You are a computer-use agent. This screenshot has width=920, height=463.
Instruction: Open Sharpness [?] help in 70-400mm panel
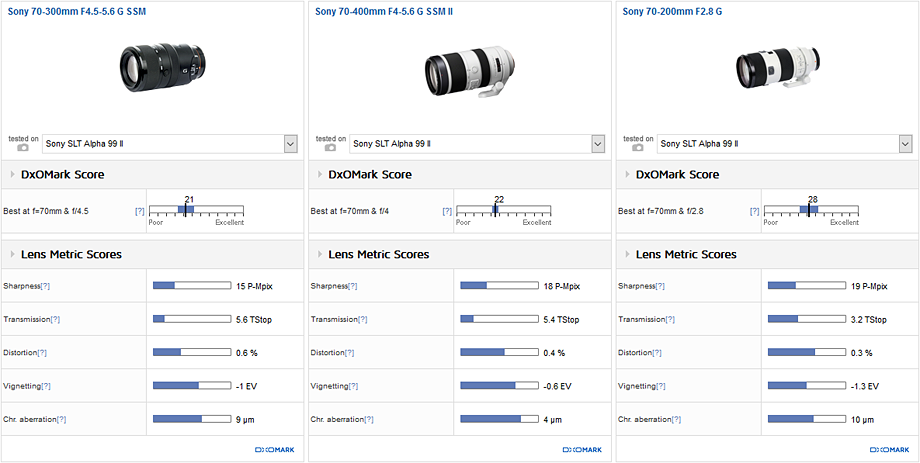pyautogui.click(x=353, y=286)
